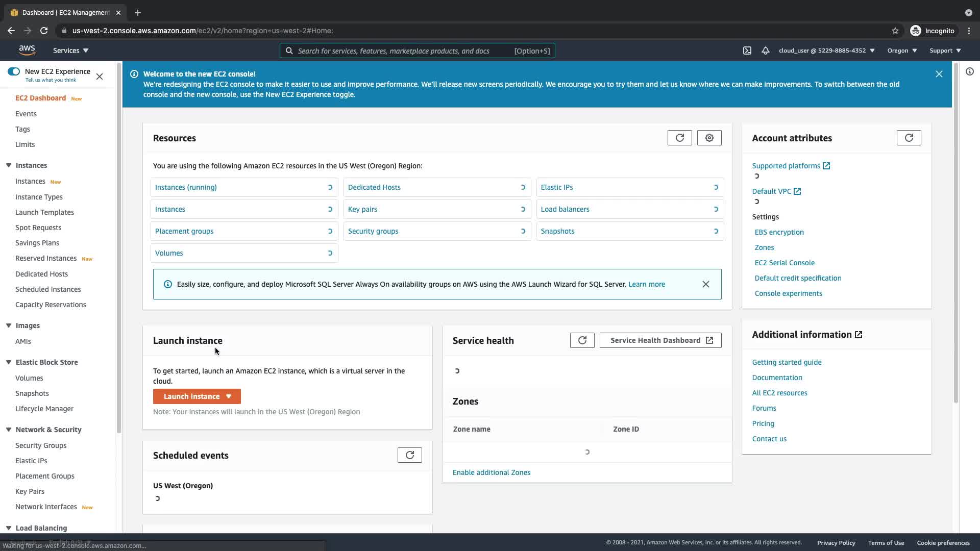Open the Services dropdown menu
Viewport: 980px width, 551px height.
coord(70,51)
